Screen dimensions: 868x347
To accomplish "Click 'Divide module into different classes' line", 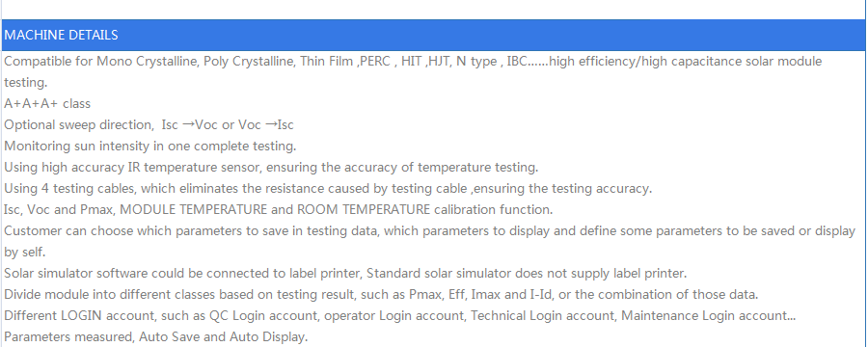I will click(381, 294).
